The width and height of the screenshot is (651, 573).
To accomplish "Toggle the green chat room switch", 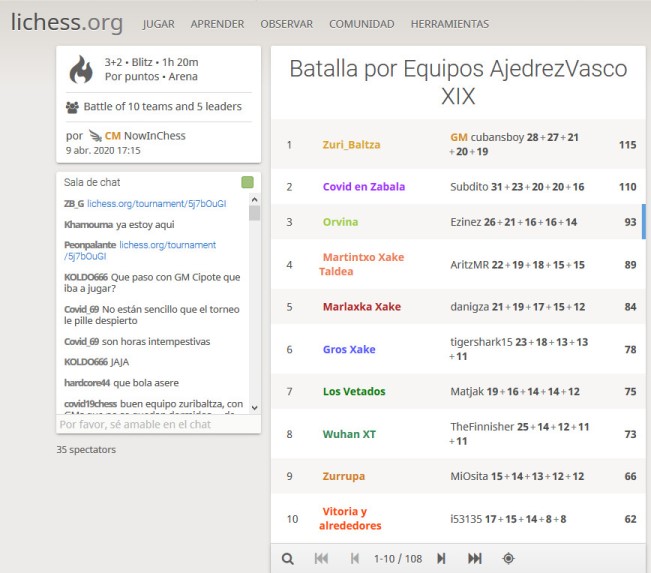I will click(247, 182).
